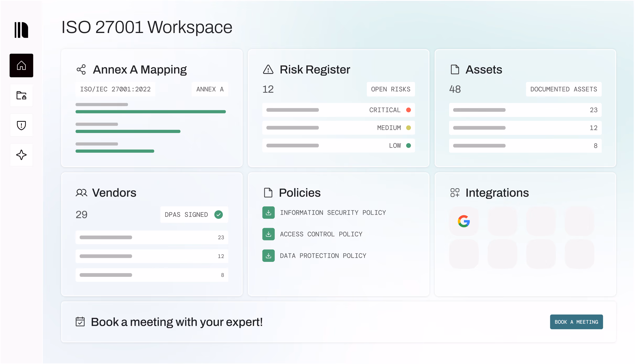This screenshot has width=635, height=364.
Task: Click the DPAs Signed badge
Action: point(194,215)
